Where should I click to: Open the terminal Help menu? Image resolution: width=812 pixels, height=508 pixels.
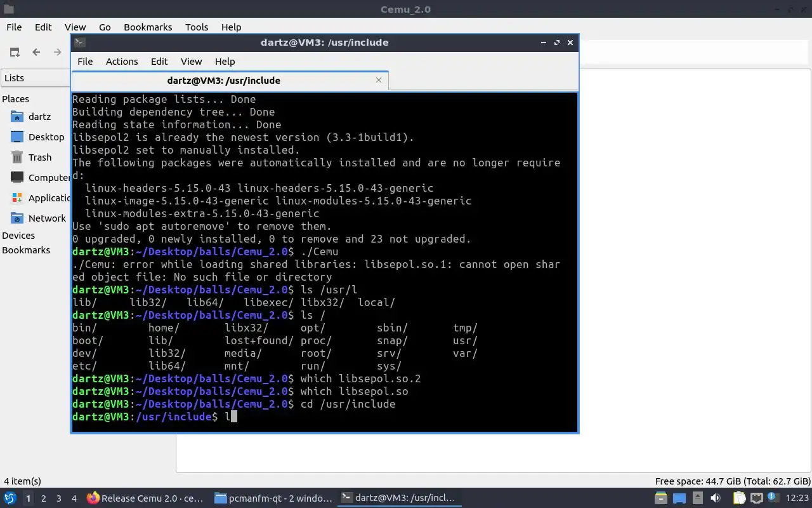(225, 62)
